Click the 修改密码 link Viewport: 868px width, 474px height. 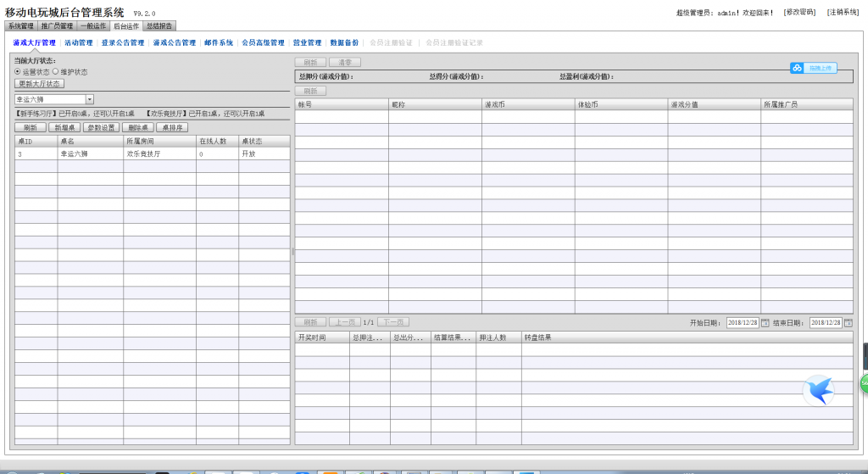[x=799, y=13]
